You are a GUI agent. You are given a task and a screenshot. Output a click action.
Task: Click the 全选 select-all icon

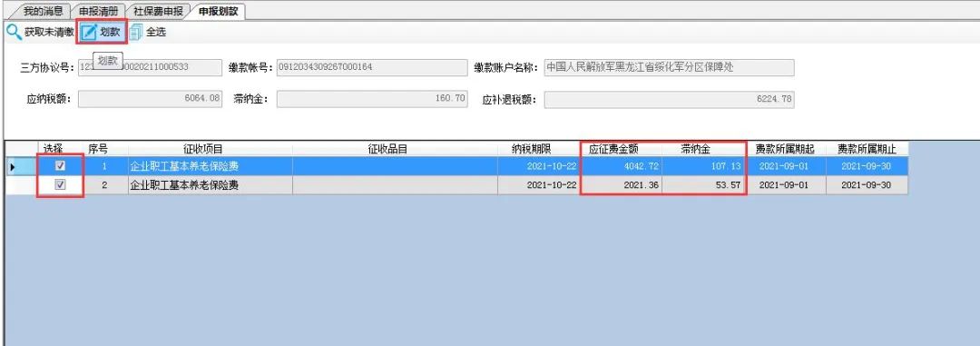136,32
